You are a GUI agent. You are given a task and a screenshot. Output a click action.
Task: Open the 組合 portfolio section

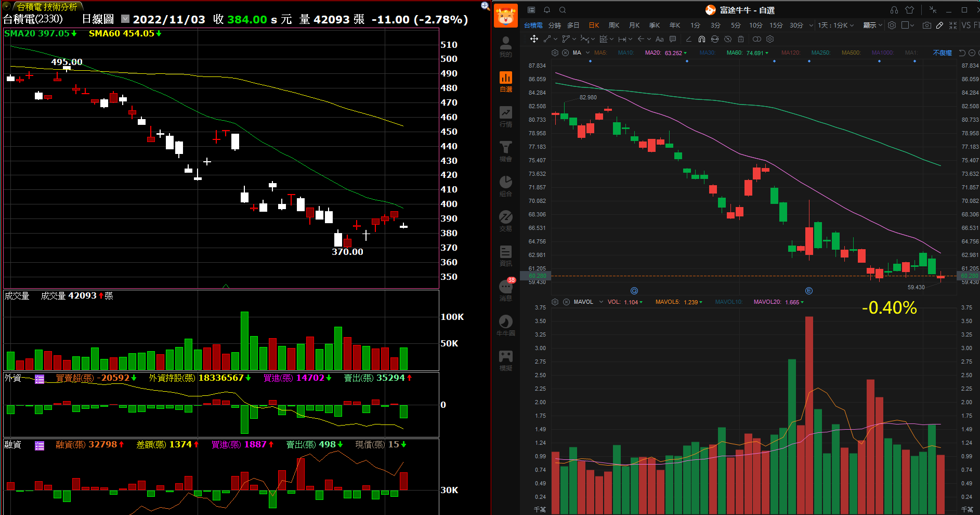505,186
